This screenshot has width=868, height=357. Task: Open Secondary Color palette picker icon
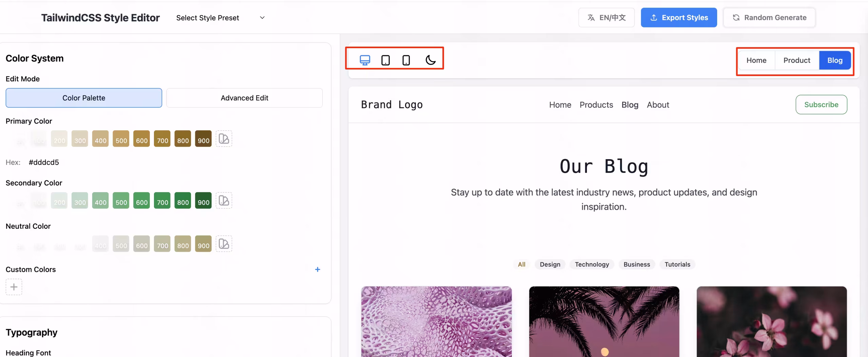click(x=224, y=201)
